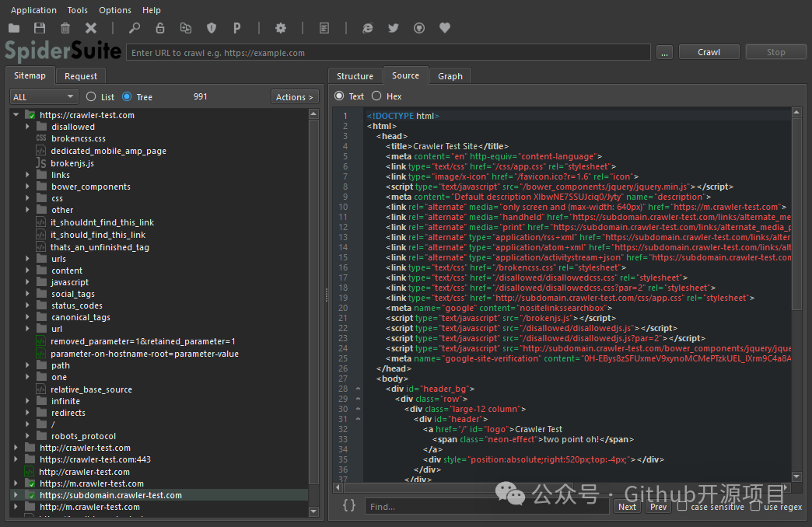Focus the URL to crawl input field
The width and height of the screenshot is (812, 527).
(x=388, y=52)
